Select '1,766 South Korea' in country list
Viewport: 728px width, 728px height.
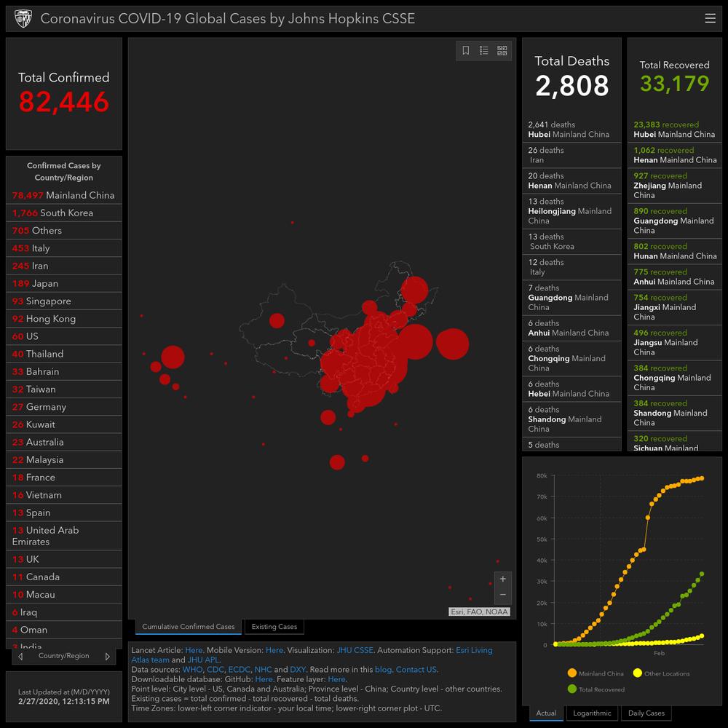click(63, 213)
